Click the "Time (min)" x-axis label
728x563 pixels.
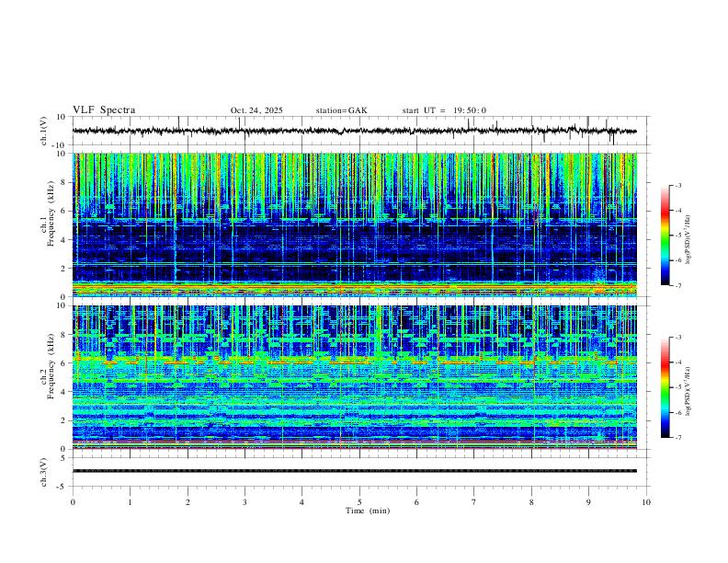tap(368, 511)
